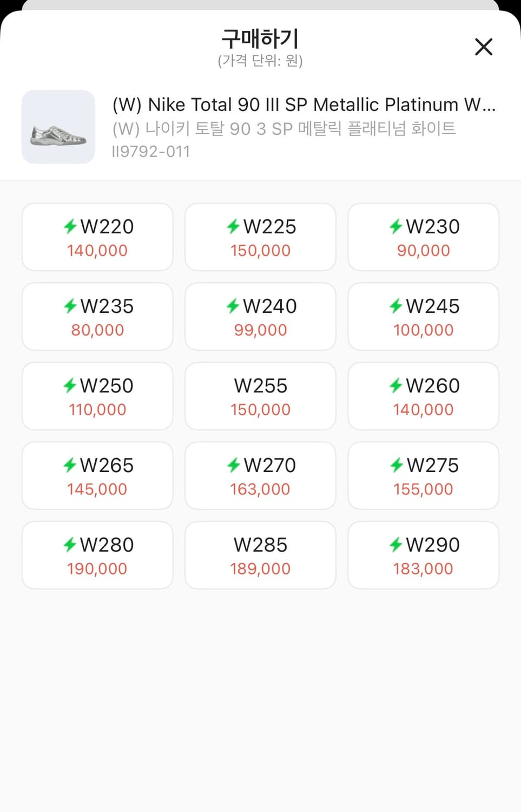Viewport: 521px width, 812px height.
Task: Tap size W240 priced 99,000
Action: pyautogui.click(x=260, y=317)
